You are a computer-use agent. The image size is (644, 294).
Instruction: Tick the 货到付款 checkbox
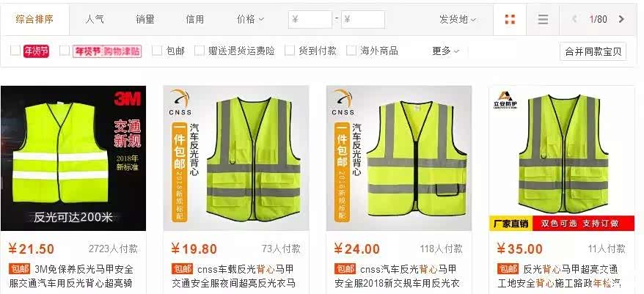click(290, 51)
